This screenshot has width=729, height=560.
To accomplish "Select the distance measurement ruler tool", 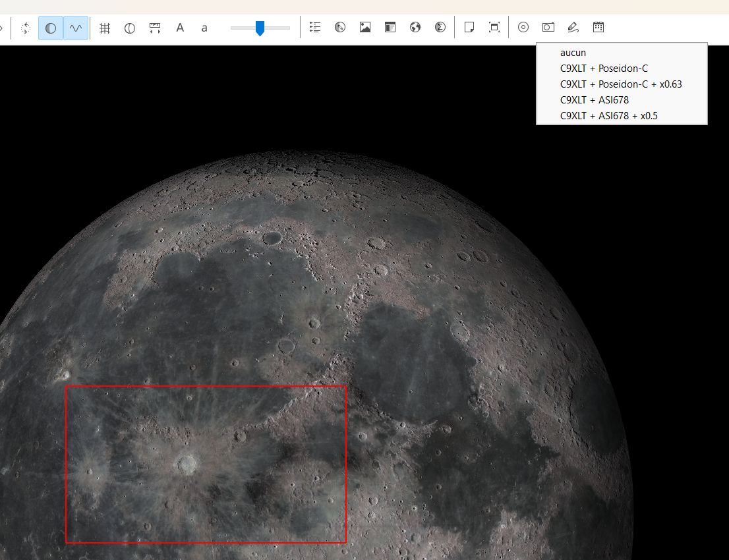I will [155, 28].
